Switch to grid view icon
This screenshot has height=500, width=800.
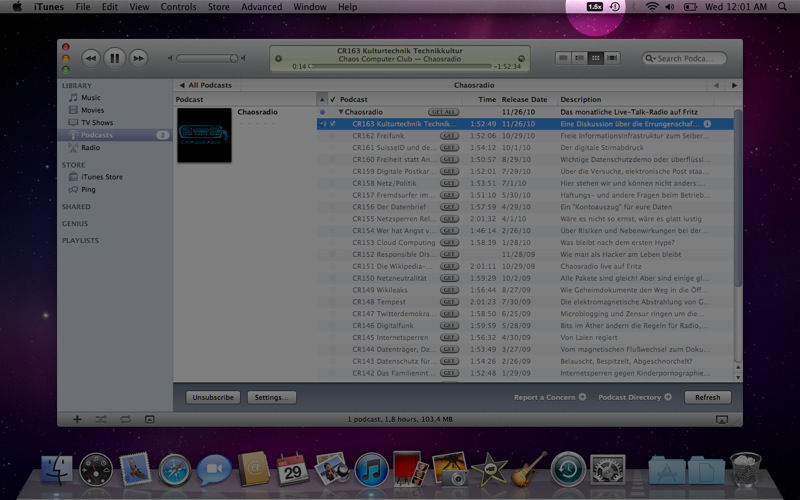[x=595, y=58]
